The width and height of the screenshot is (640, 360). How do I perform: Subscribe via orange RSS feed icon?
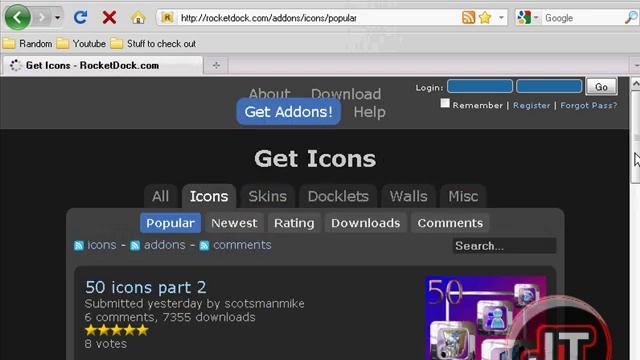[469, 18]
